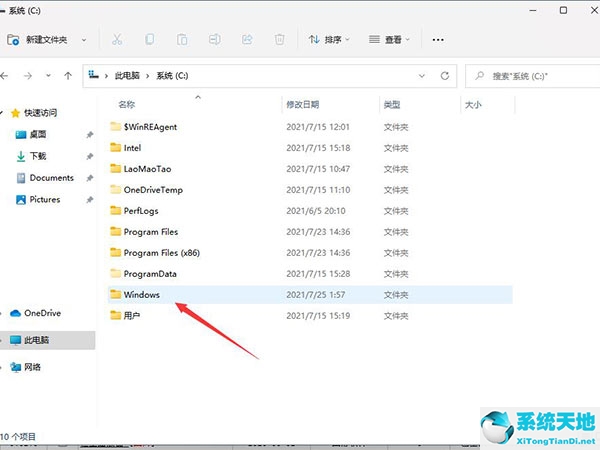Viewport: 600px width, 450px height.
Task: Click the PerfLogs date 2021/6/5 20:10
Action: coord(316,211)
